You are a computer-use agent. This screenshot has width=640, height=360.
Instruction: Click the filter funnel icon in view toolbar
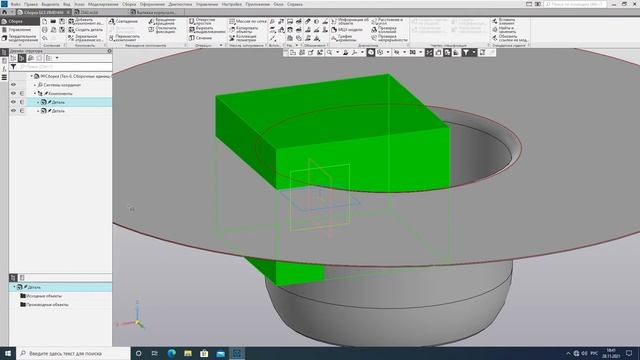(466, 52)
